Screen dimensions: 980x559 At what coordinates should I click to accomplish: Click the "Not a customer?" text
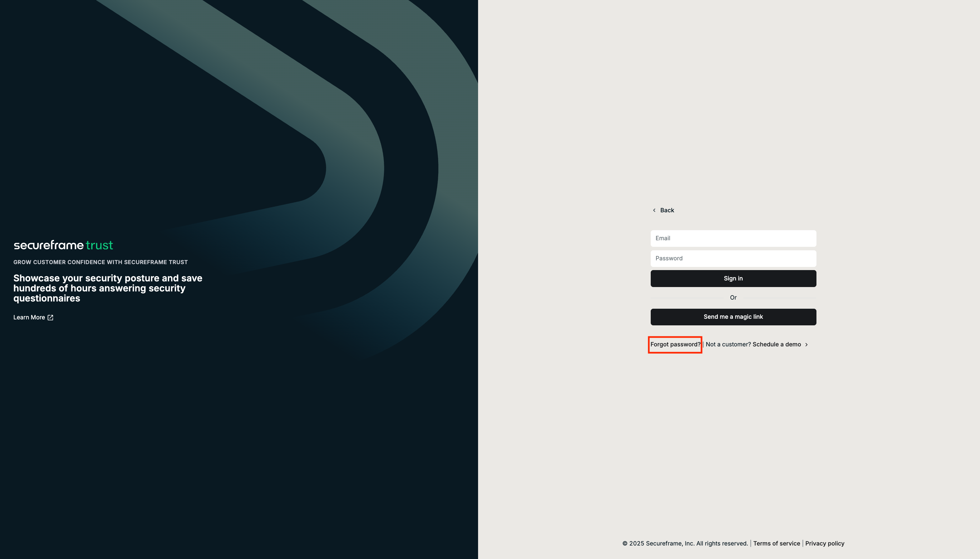[728, 345]
